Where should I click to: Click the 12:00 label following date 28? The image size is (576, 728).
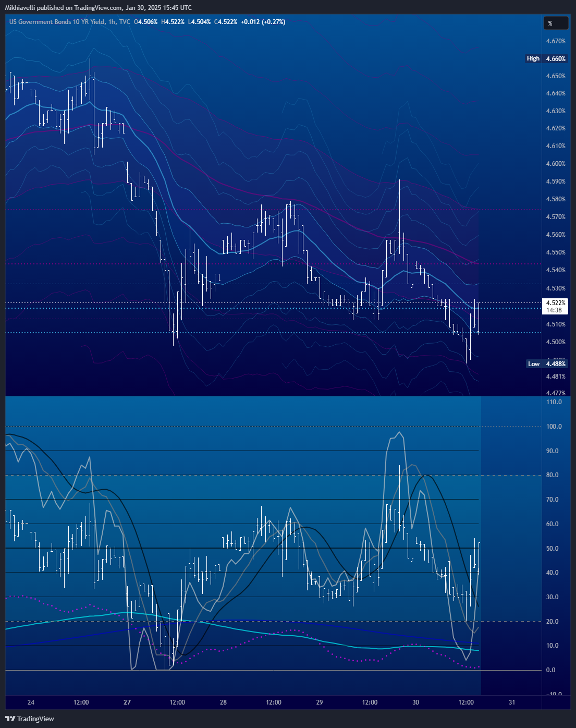(274, 702)
